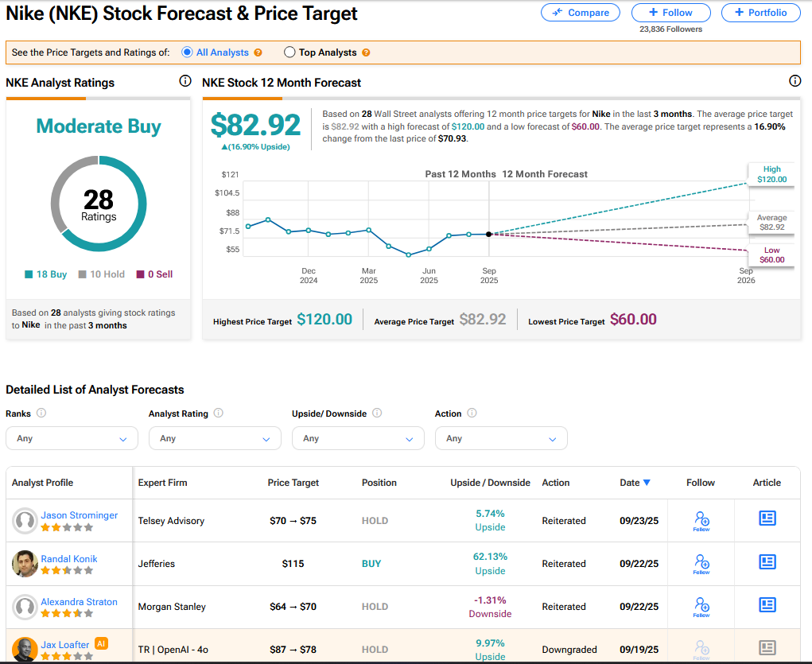Screen dimensions: 812x664
Task: Click the purple 0 Sell legend swatch
Action: 140,274
